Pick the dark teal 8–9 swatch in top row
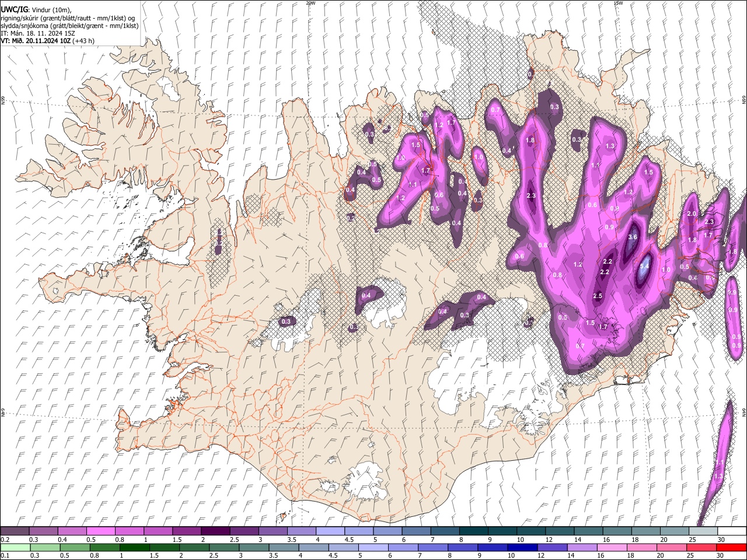Image resolution: width=747 pixels, height=560 pixels. click(473, 531)
